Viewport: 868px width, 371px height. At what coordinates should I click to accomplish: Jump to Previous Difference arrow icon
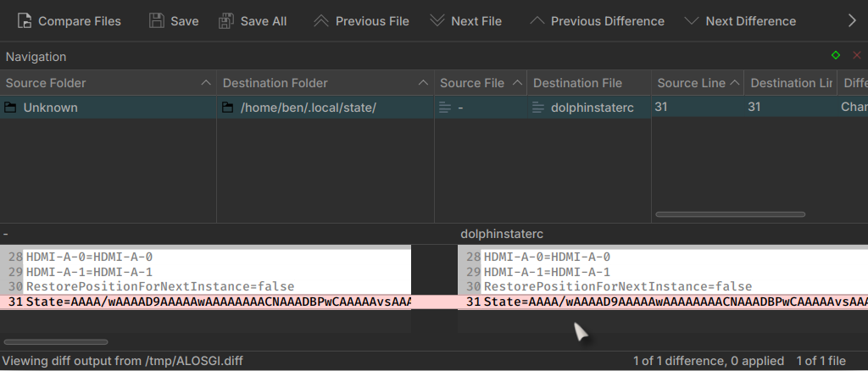pyautogui.click(x=537, y=21)
